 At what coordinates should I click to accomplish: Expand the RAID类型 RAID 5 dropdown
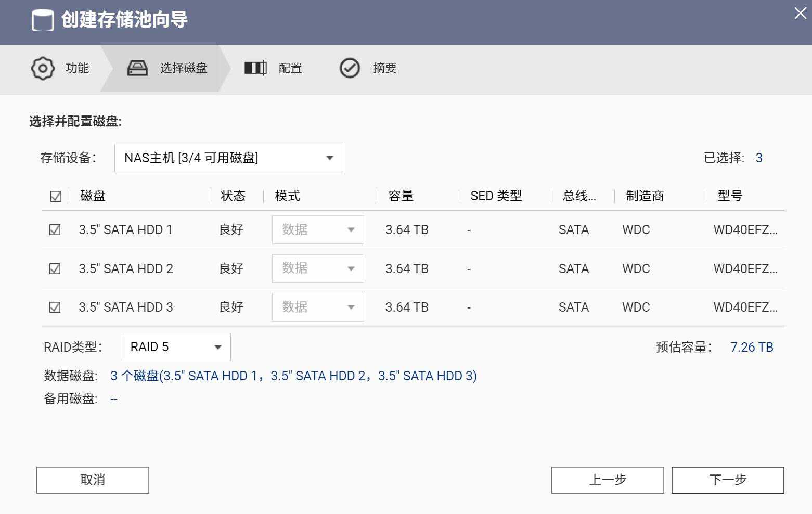click(x=175, y=347)
